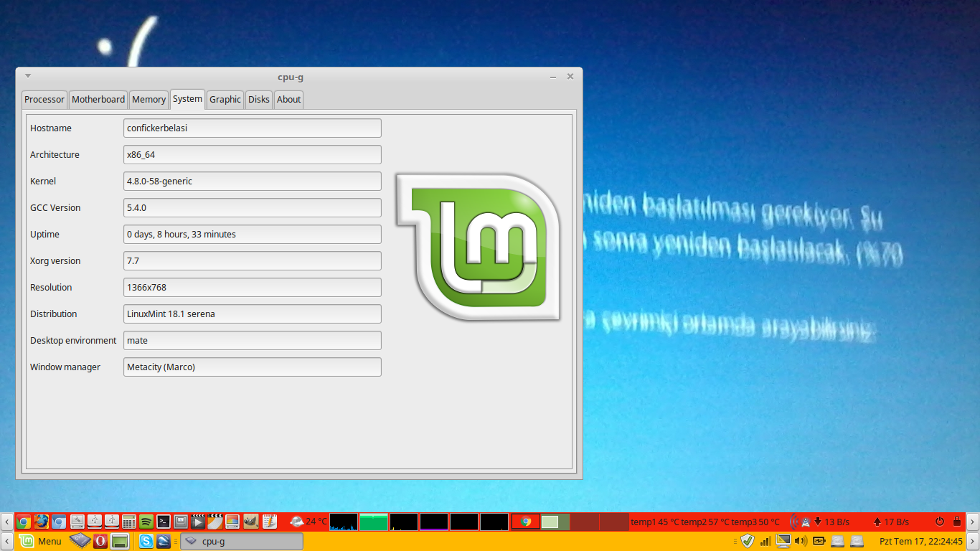
Task: Click the show desktop button
Action: [120, 541]
